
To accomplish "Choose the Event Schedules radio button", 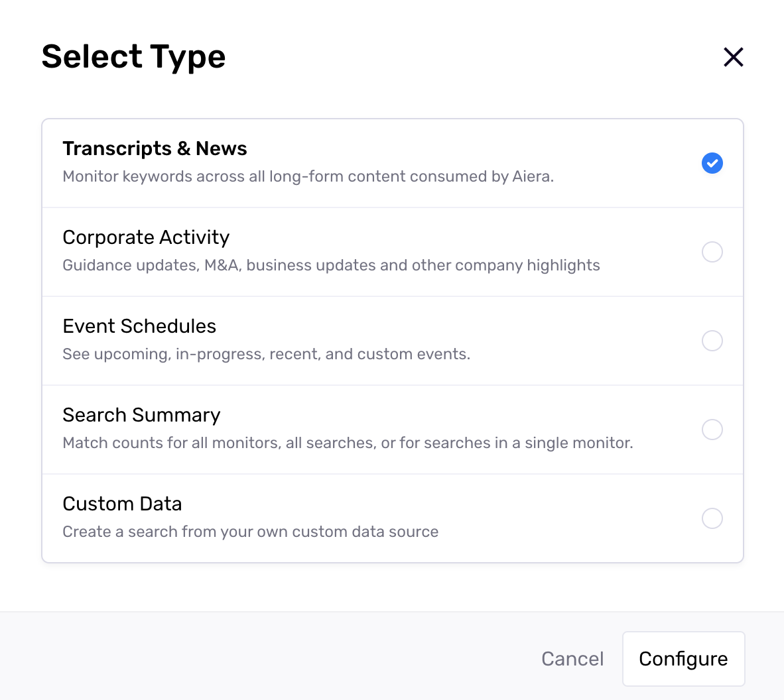I will pyautogui.click(x=712, y=341).
